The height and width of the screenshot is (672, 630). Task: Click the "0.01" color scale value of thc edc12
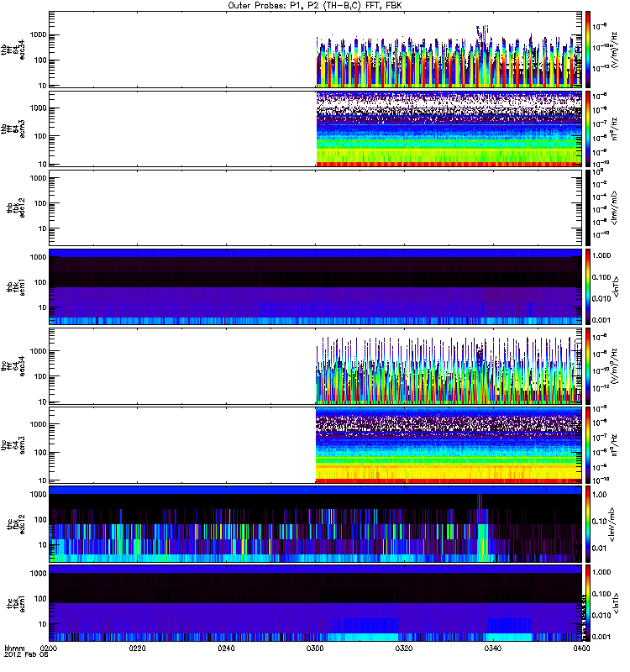[x=599, y=549]
